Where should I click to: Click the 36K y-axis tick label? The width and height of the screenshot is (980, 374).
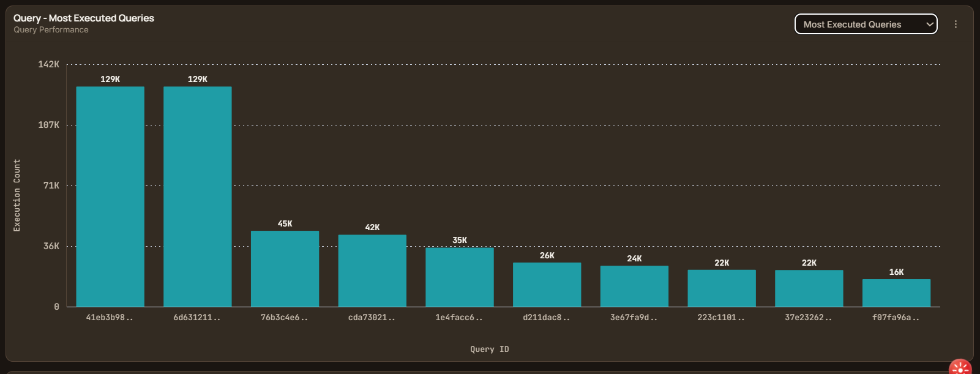click(x=51, y=246)
